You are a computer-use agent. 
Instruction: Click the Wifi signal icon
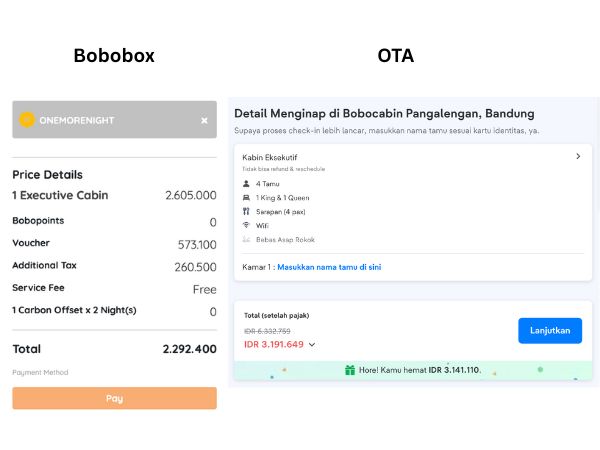point(246,225)
